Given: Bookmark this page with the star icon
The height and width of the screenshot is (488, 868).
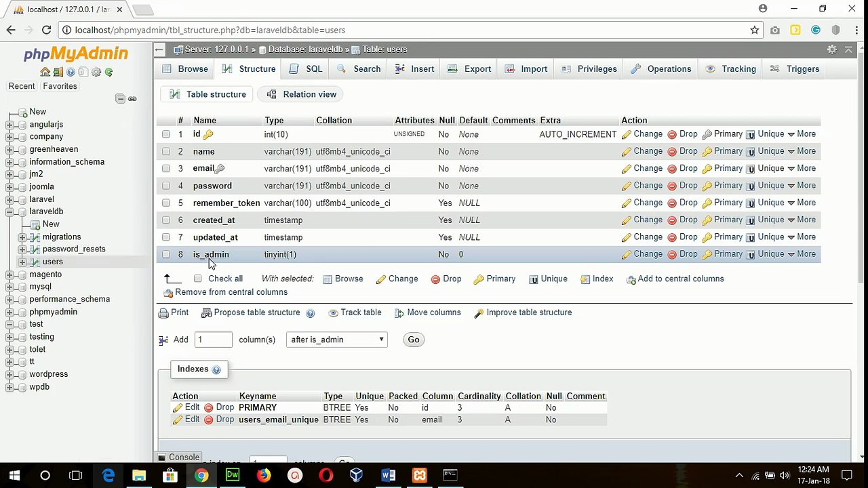Looking at the screenshot, I should pos(754,30).
